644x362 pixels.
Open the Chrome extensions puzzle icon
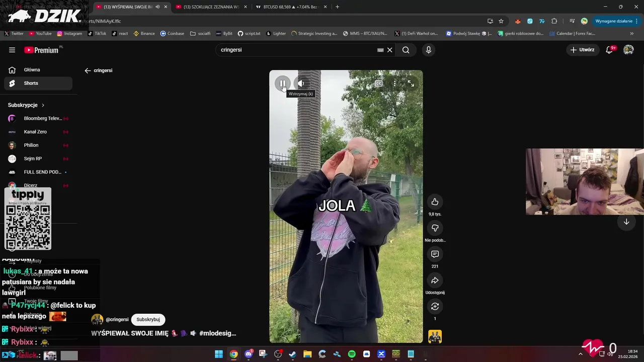coord(554,21)
